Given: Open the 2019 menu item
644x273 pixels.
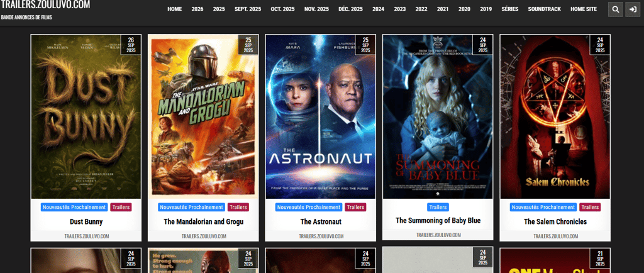Looking at the screenshot, I should [x=486, y=9].
